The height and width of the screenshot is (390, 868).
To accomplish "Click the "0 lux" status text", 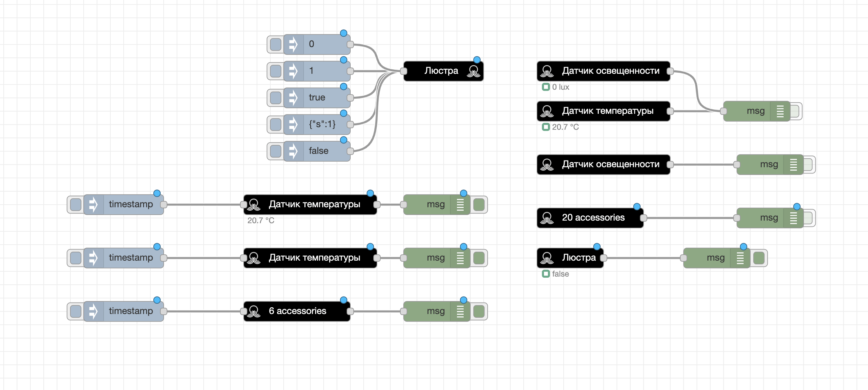I will pos(560,87).
